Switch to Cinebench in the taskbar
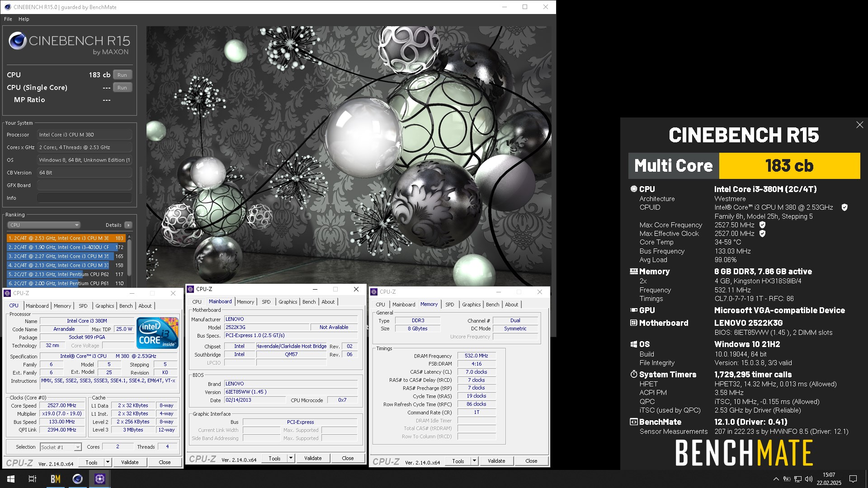The width and height of the screenshot is (868, 488). 77,479
